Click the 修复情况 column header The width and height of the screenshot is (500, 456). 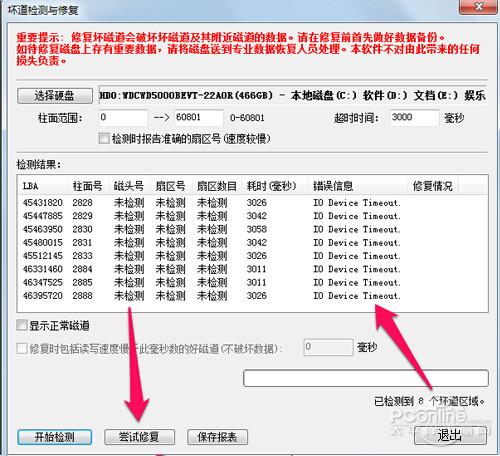[433, 186]
